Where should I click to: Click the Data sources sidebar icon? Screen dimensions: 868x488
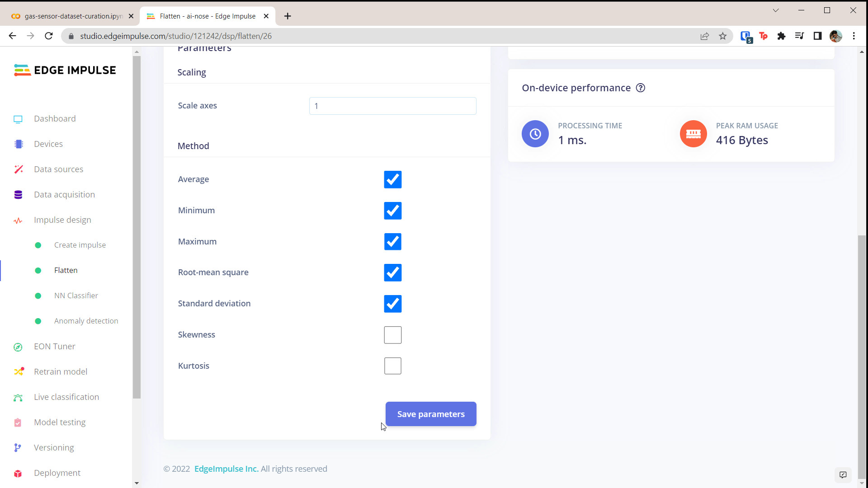tap(18, 169)
